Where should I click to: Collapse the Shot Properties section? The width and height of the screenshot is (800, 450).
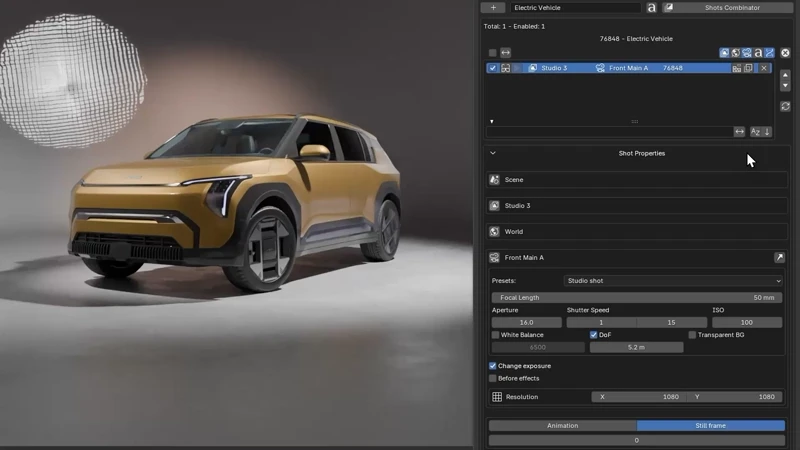[x=493, y=153]
